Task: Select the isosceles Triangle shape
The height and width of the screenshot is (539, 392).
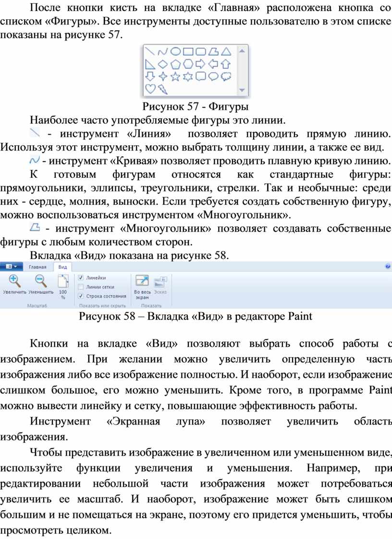Action: [x=226, y=51]
